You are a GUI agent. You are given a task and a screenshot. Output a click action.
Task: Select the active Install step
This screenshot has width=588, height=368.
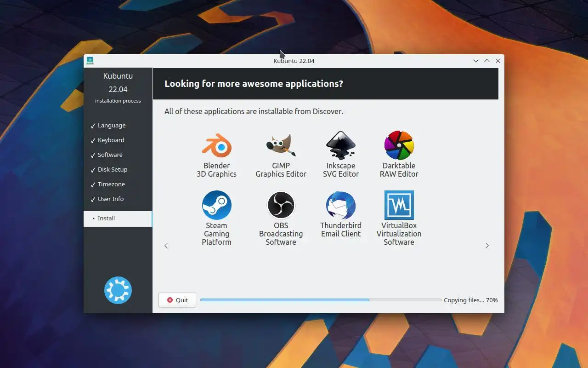118,218
